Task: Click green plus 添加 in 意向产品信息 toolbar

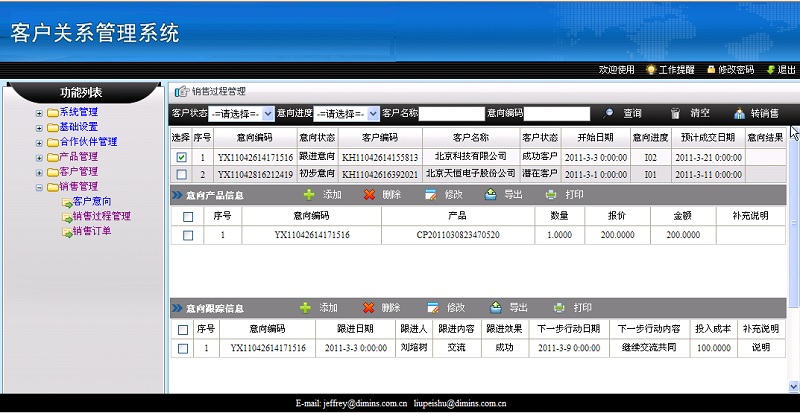Action: [309, 195]
